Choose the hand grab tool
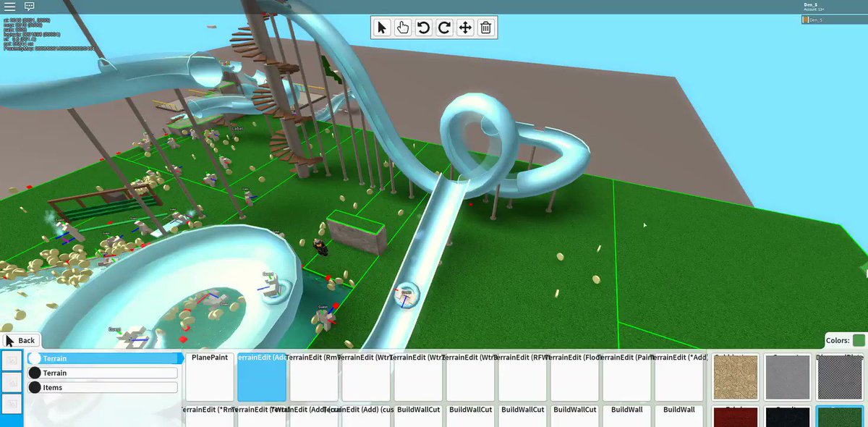 tap(403, 28)
